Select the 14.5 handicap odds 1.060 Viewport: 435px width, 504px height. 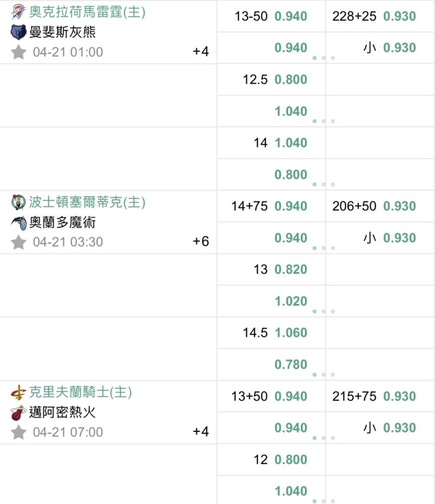click(291, 333)
